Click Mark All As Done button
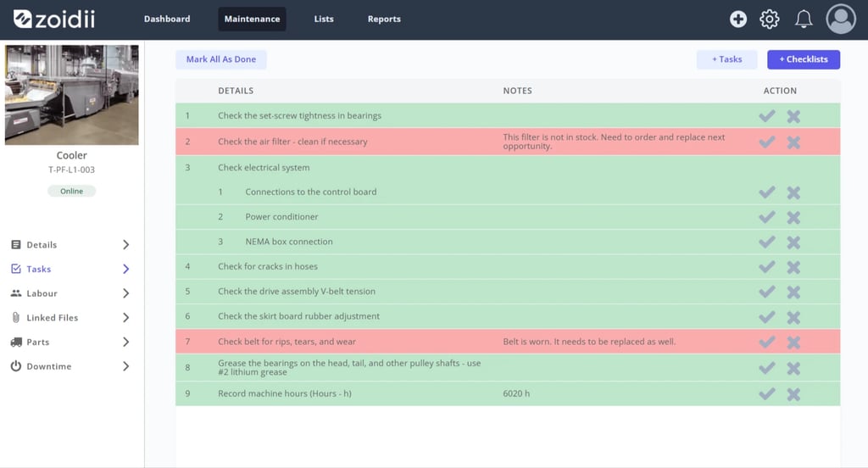 click(x=221, y=59)
